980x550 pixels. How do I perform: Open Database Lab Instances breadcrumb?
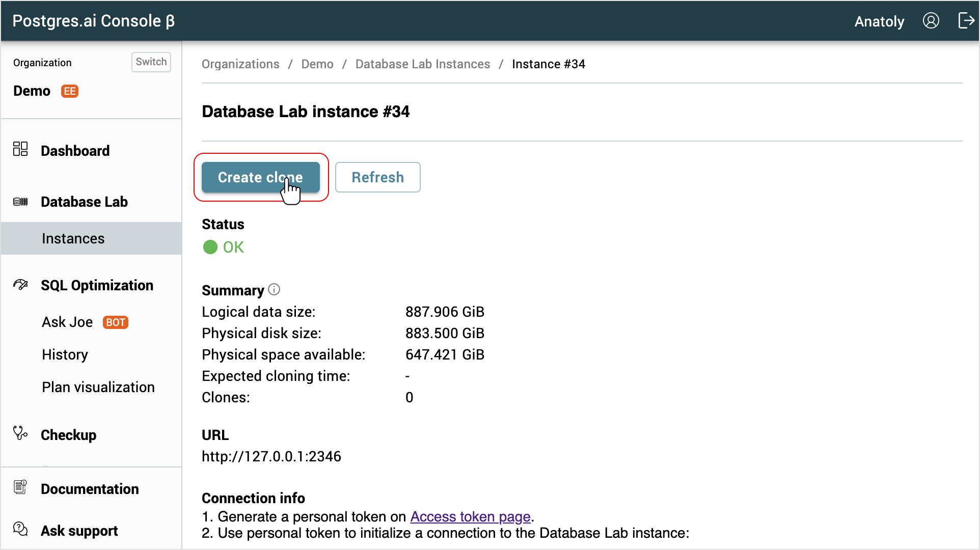click(423, 64)
